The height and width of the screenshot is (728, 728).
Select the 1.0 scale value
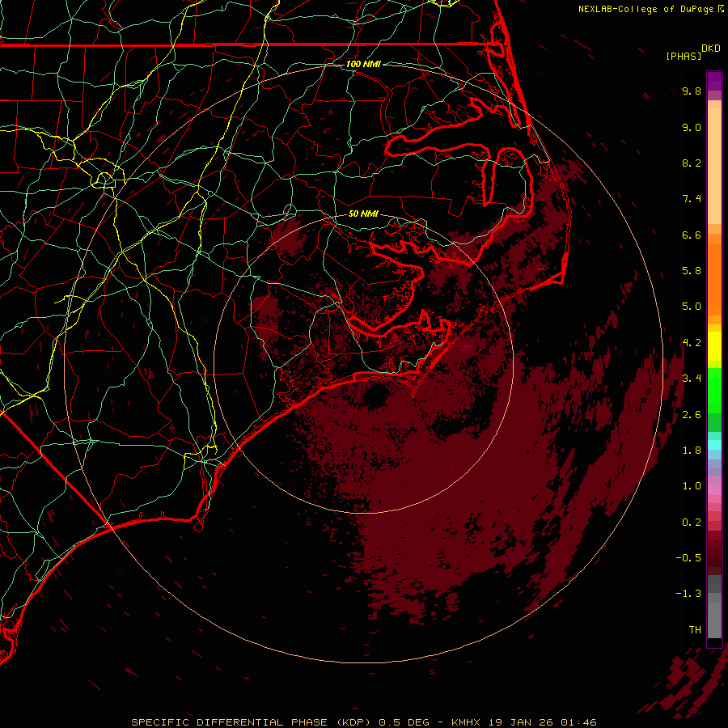[x=692, y=486]
